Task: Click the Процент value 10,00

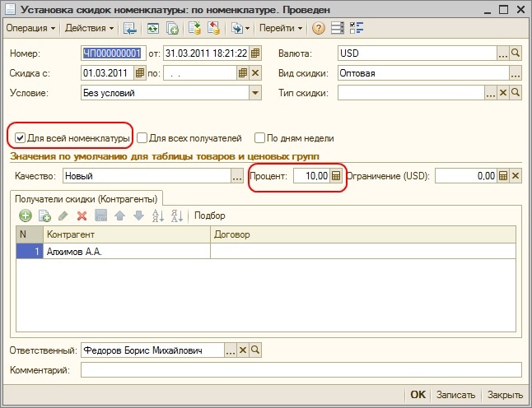Action: (311, 176)
